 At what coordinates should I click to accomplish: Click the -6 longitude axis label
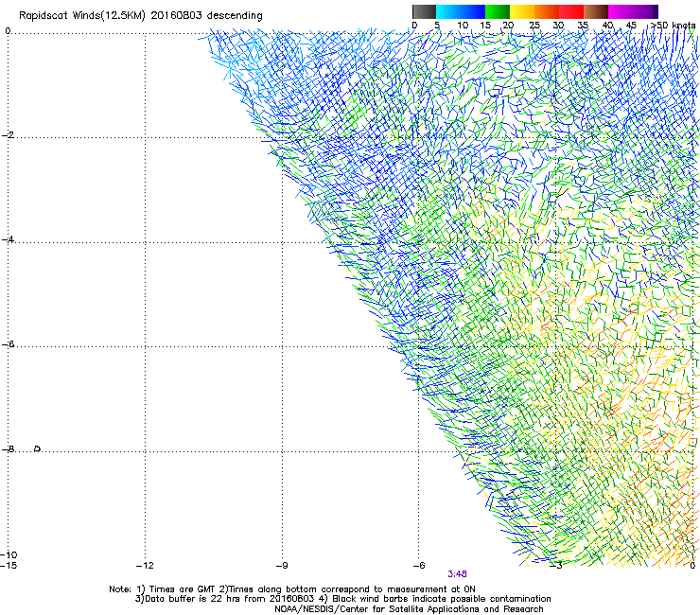click(x=419, y=566)
